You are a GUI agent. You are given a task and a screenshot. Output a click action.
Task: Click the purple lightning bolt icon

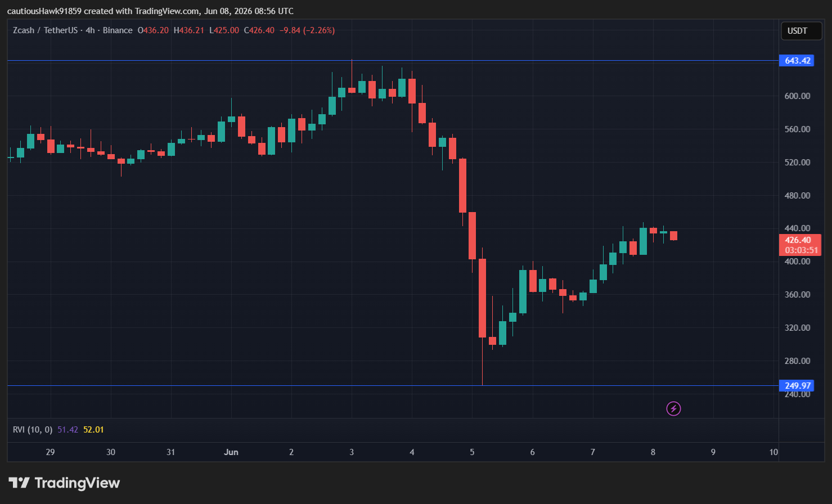pos(673,408)
